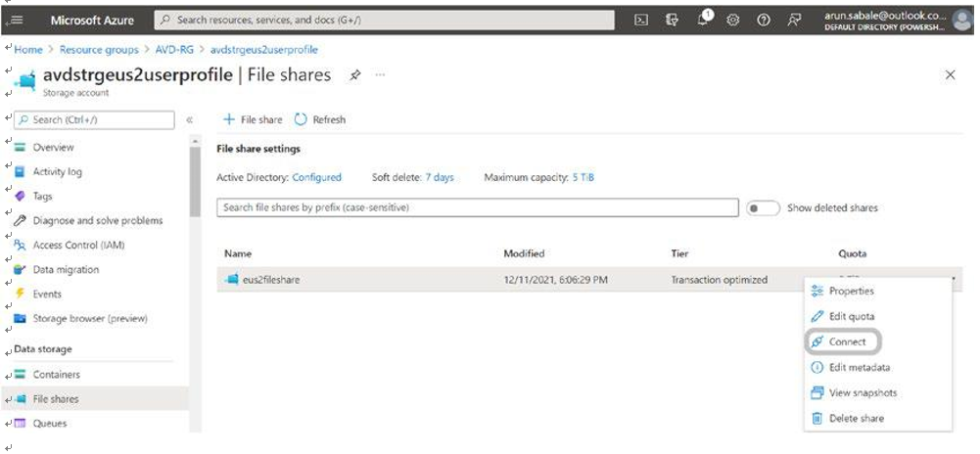This screenshot has height=454, width=980.
Task: Choose Edit quota from context menu
Action: pyautogui.click(x=851, y=317)
